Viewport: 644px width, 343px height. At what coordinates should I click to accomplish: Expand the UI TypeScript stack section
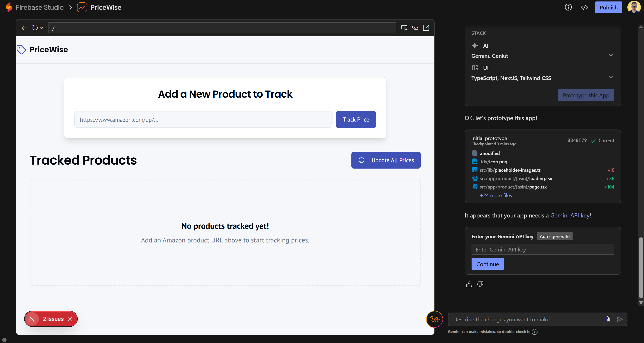click(611, 77)
